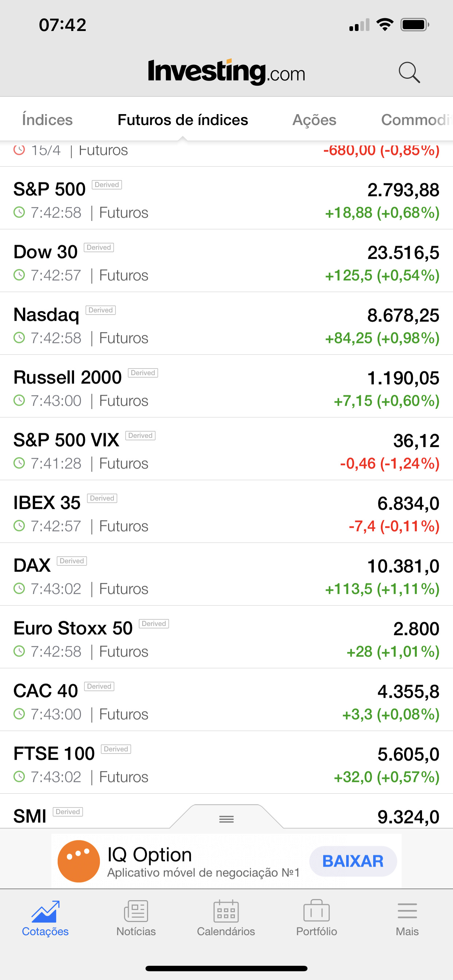Viewport: 453px width, 980px height.
Task: Select the DAX futures row
Action: (x=226, y=575)
